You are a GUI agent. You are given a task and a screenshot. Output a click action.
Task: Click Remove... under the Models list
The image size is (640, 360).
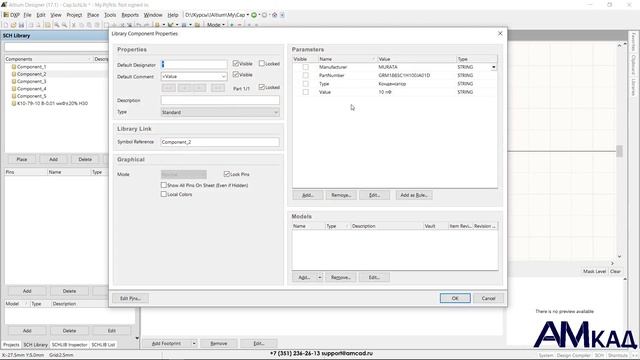[341, 277]
